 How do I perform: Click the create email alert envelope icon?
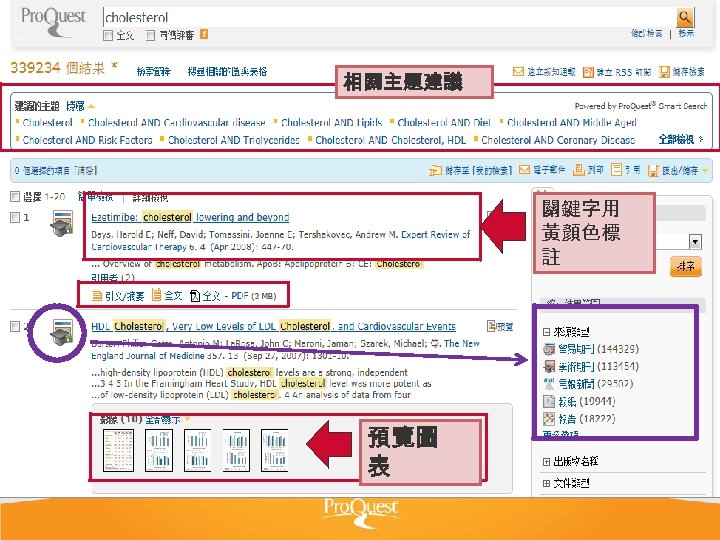[518, 72]
